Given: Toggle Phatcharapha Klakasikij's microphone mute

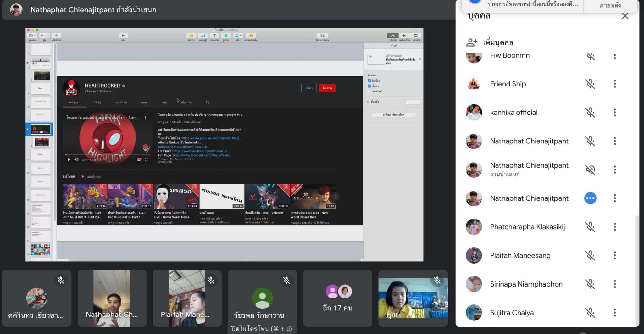Looking at the screenshot, I should [x=590, y=227].
